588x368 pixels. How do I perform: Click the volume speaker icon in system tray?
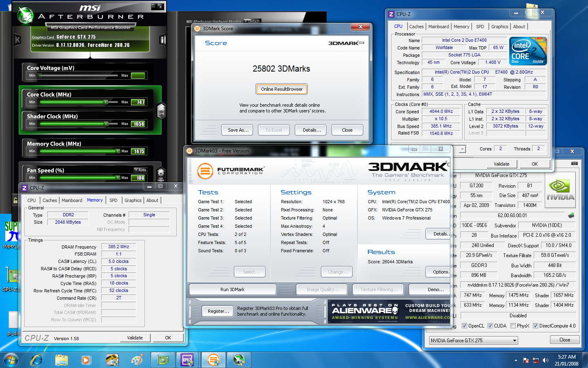pyautogui.click(x=545, y=360)
